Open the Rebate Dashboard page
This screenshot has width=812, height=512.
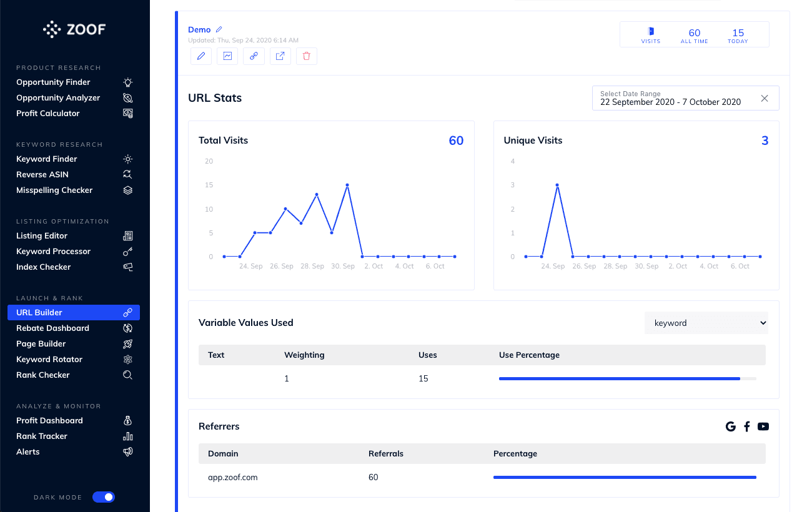point(52,328)
